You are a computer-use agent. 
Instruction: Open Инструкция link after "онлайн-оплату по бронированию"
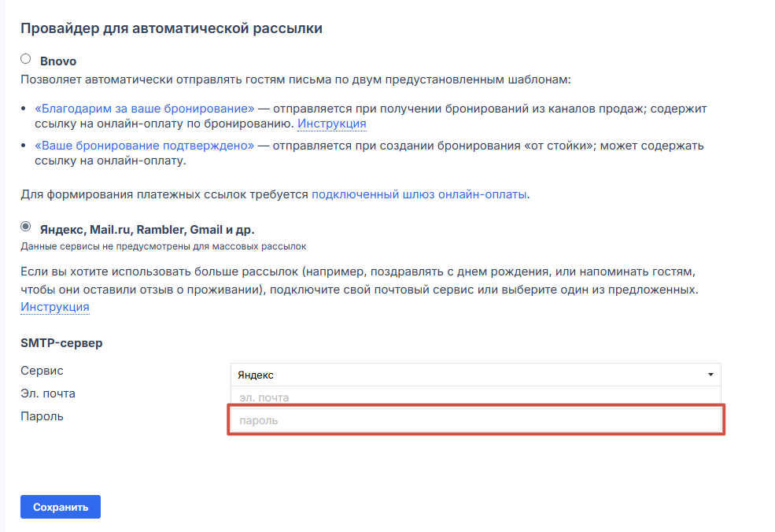(x=331, y=124)
